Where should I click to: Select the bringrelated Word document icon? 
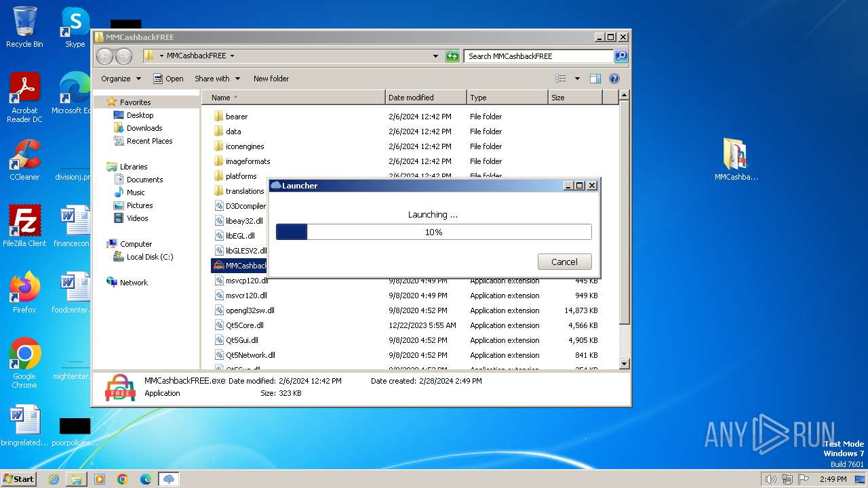click(24, 426)
